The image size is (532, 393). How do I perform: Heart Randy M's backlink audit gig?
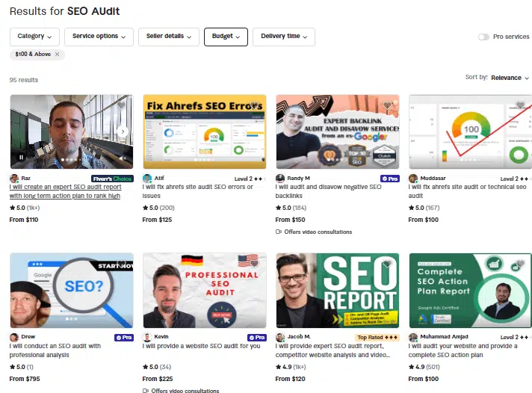point(387,105)
